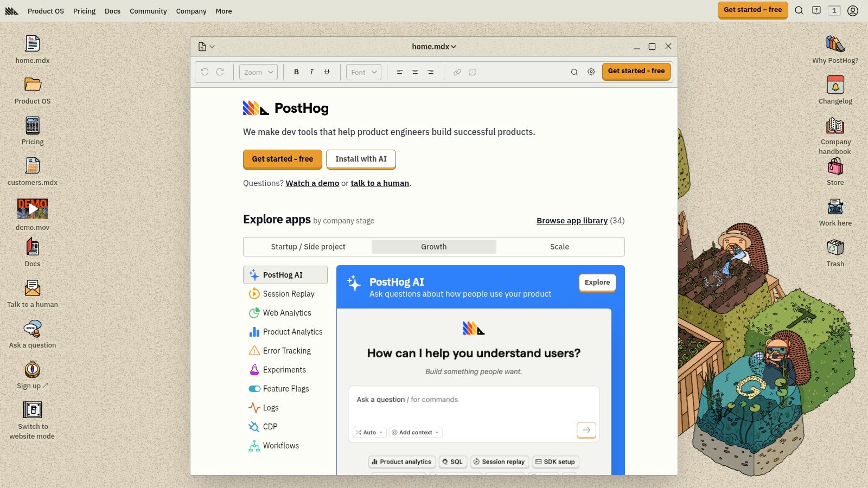Open the Auto mode dropdown
This screenshot has height=488, width=868.
(x=369, y=432)
